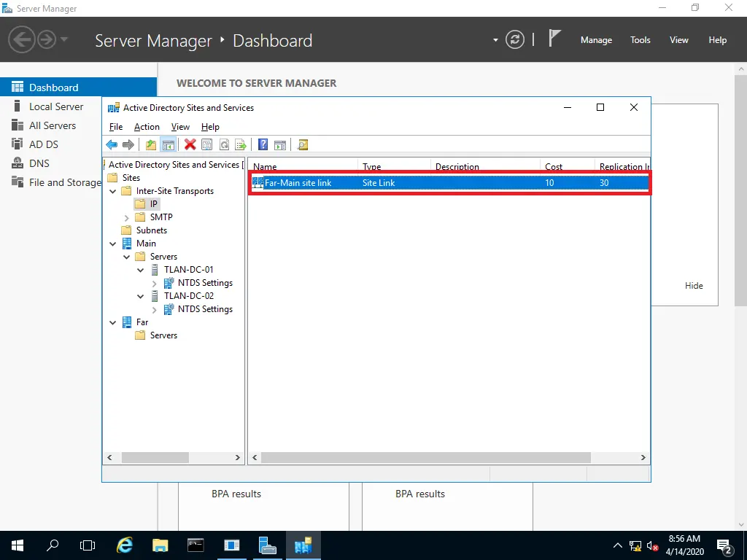Select NTDS Settings under TLAN-DC-01
Image resolution: width=747 pixels, height=560 pixels.
coord(205,283)
